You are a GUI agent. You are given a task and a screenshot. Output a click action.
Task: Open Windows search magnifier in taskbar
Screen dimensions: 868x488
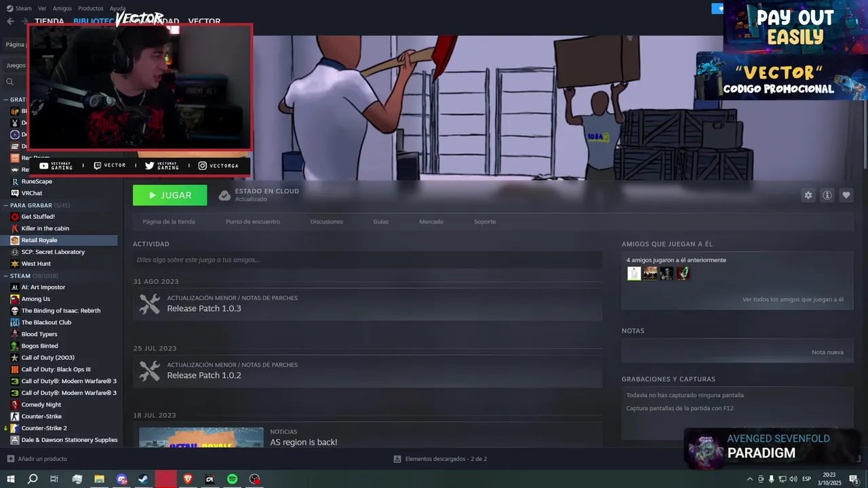tap(33, 479)
